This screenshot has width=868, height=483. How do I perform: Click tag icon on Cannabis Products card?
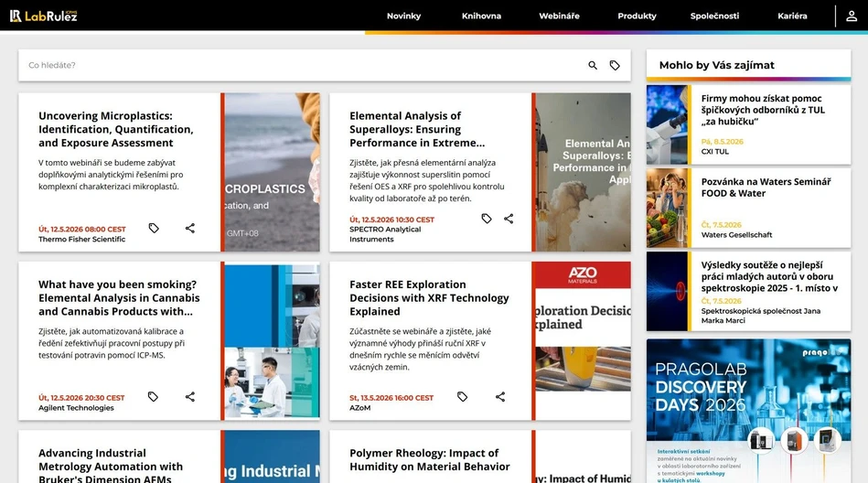(154, 397)
